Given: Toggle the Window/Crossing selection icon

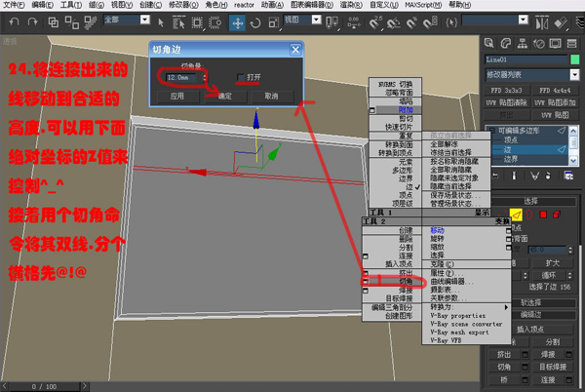Looking at the screenshot, I should pyautogui.click(x=214, y=22).
